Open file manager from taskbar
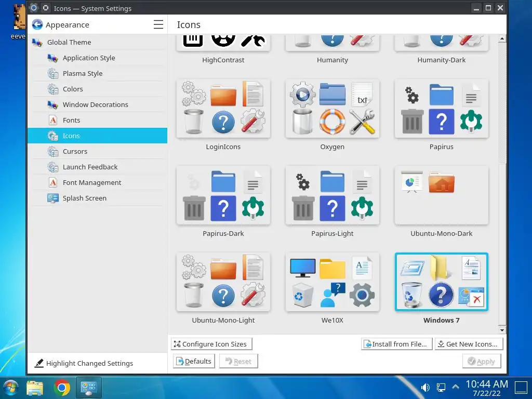The image size is (532, 399). [x=35, y=388]
